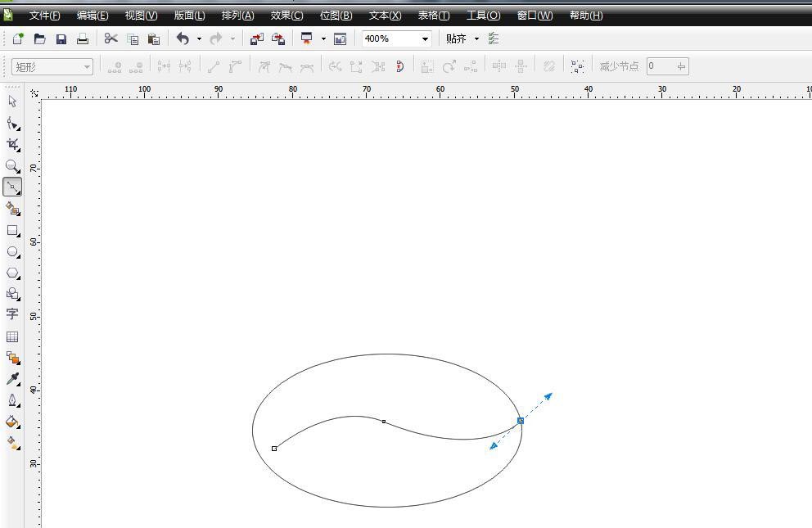This screenshot has width=812, height=528.
Task: Toggle the select all nodes button
Action: [578, 66]
